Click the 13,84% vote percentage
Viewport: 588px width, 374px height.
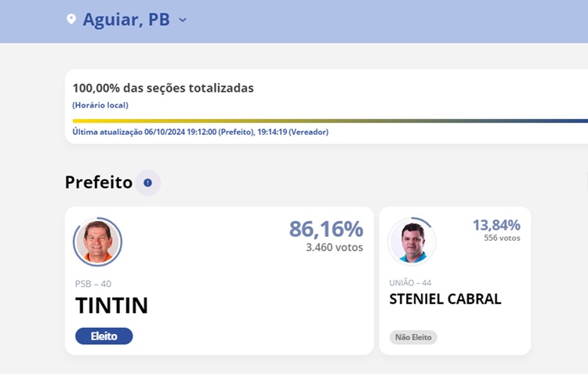coord(496,225)
